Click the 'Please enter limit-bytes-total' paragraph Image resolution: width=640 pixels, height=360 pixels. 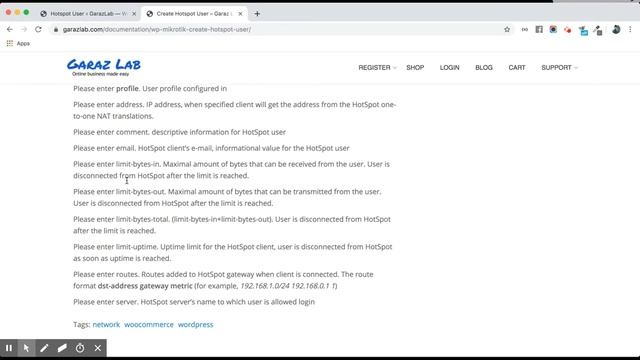coord(232,225)
